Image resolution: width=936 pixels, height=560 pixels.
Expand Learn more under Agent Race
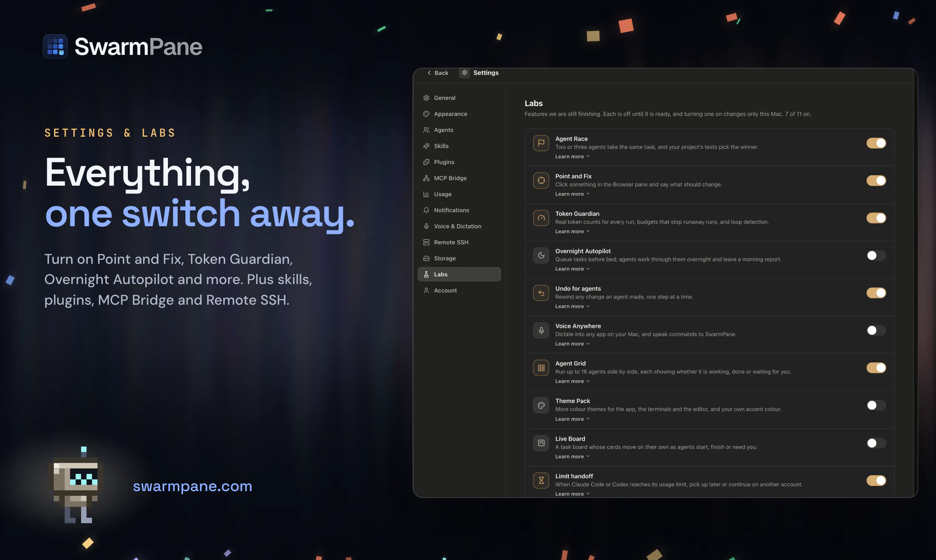point(572,157)
